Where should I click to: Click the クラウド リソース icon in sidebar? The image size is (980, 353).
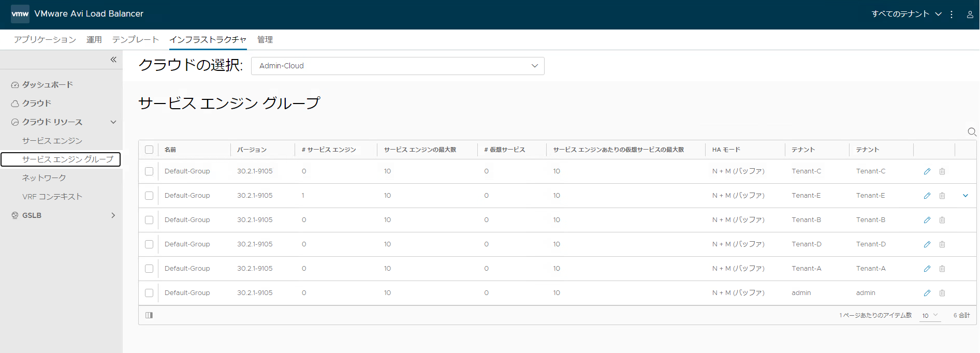coord(15,122)
